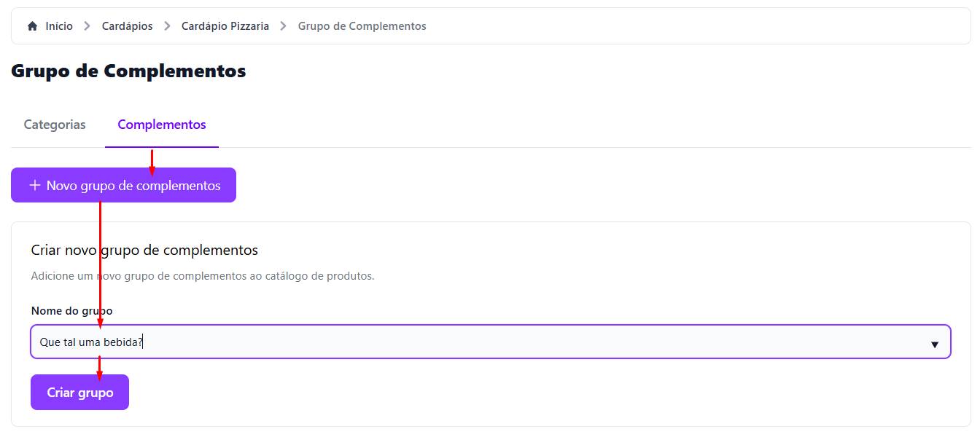This screenshot has height=437, width=980.
Task: Click the chevron following Cardápio Pizzaria
Action: (x=284, y=26)
